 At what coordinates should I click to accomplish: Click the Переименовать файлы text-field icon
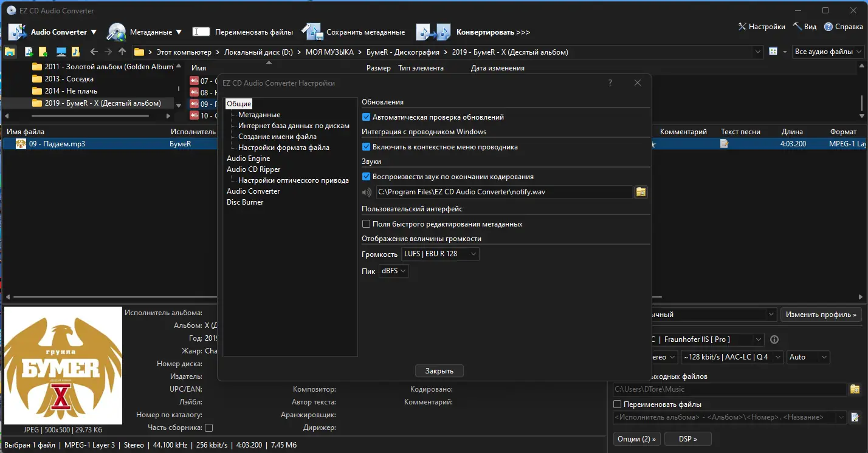tap(201, 32)
